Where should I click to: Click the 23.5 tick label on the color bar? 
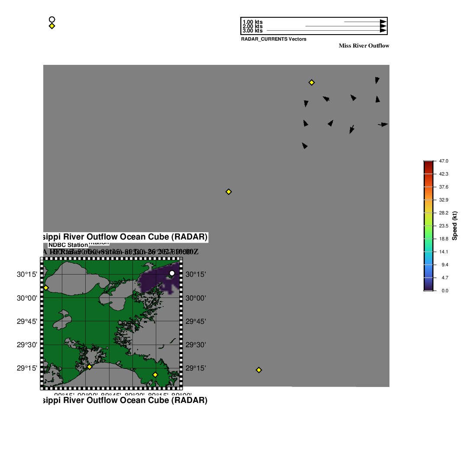click(444, 226)
